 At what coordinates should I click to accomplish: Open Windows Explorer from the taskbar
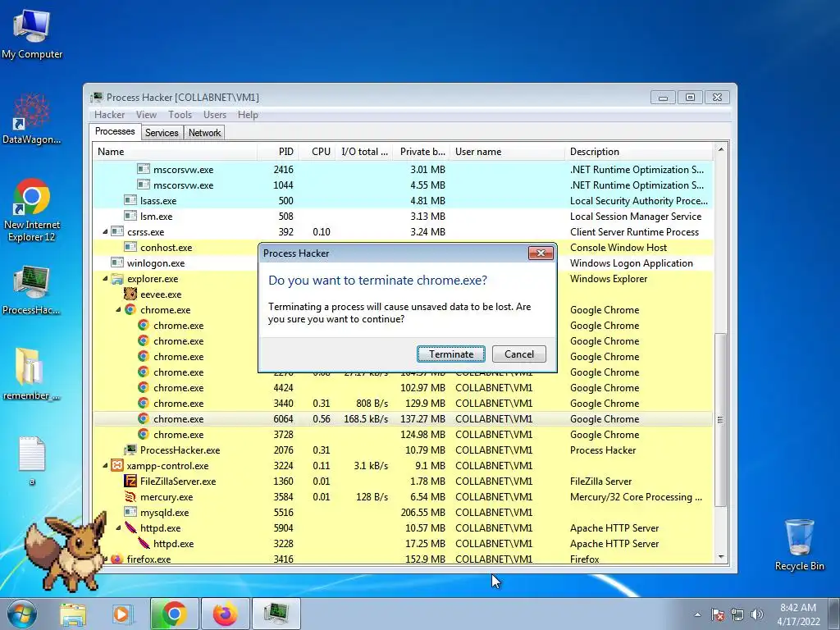click(x=73, y=614)
